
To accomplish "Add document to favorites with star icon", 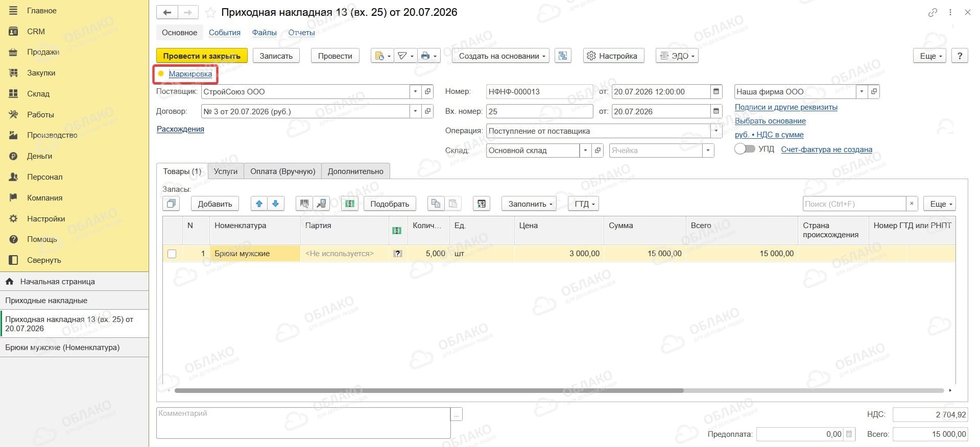I will pos(210,13).
